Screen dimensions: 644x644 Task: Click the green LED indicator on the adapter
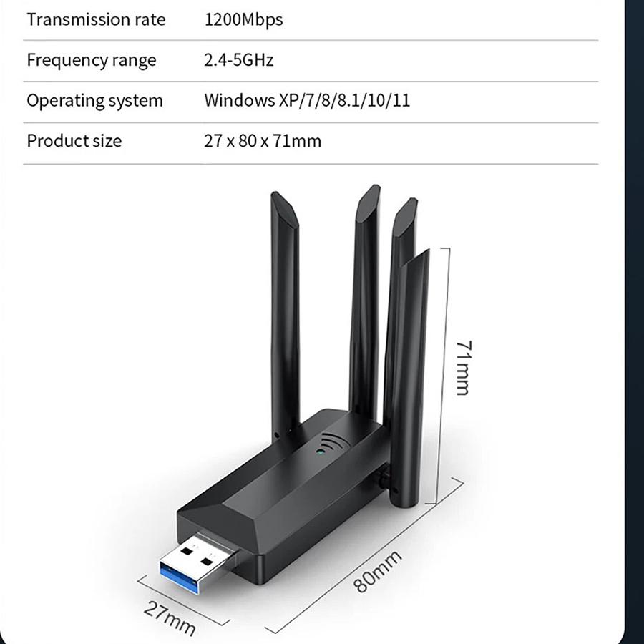point(321,452)
